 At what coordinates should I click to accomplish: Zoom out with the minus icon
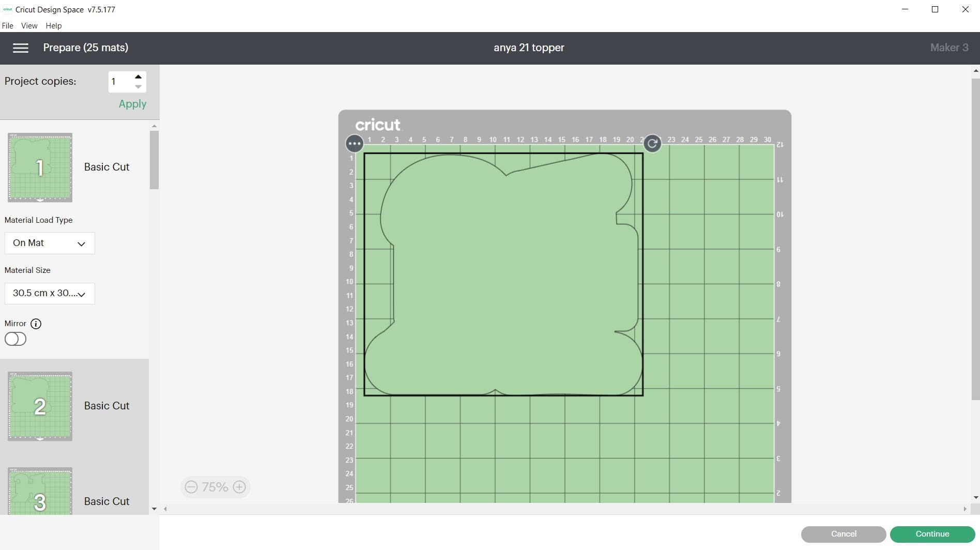[x=191, y=487]
